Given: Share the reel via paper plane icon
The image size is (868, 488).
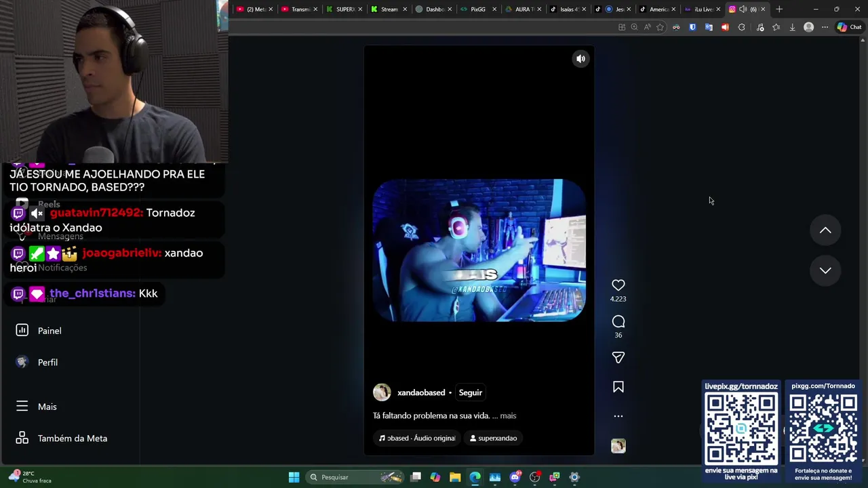Looking at the screenshot, I should pos(618,357).
